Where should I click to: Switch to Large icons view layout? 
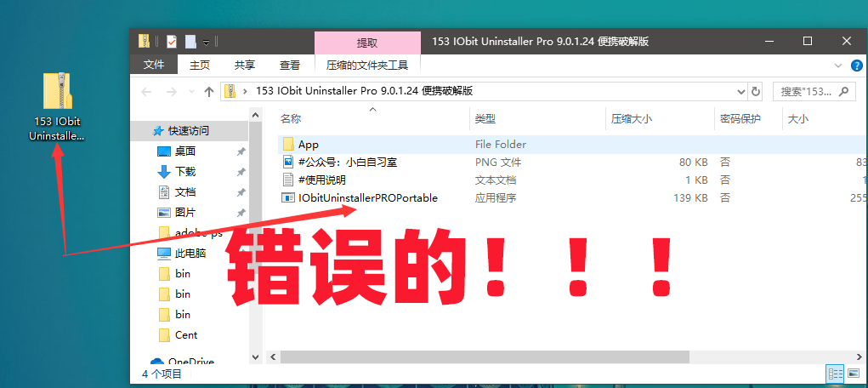pos(853,374)
